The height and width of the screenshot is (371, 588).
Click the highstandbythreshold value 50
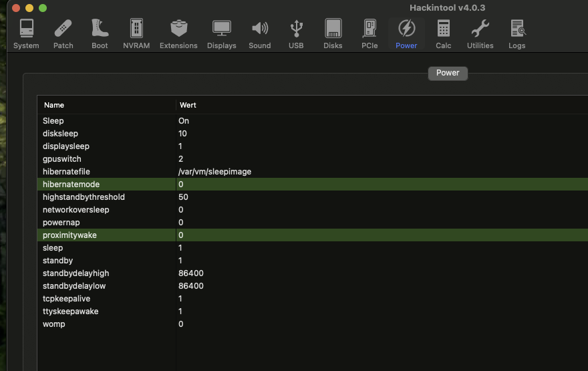[x=183, y=197]
